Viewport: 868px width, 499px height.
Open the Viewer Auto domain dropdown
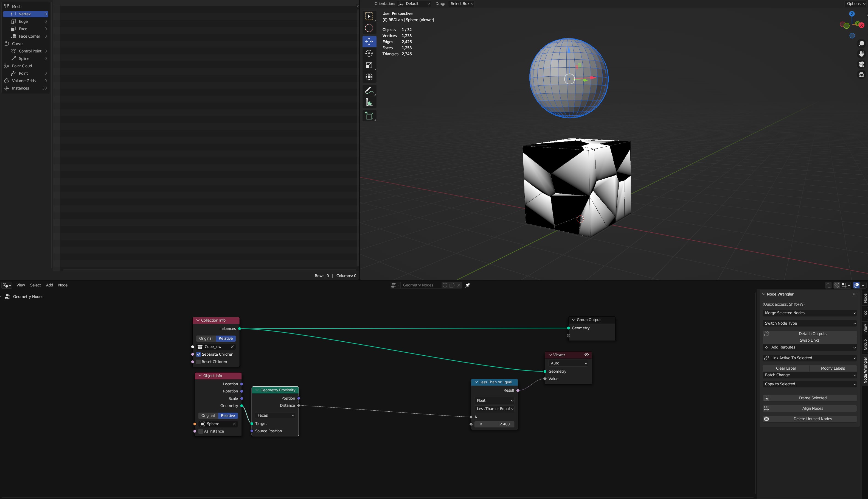coord(568,363)
